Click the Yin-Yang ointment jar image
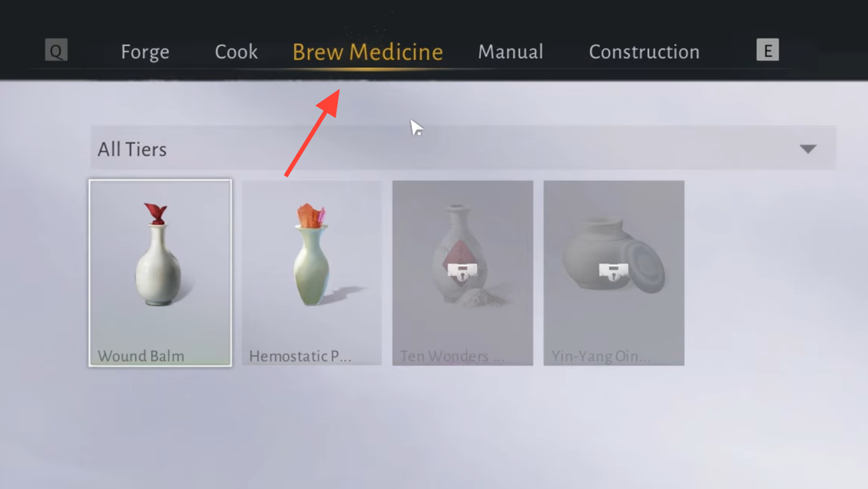 click(x=613, y=255)
